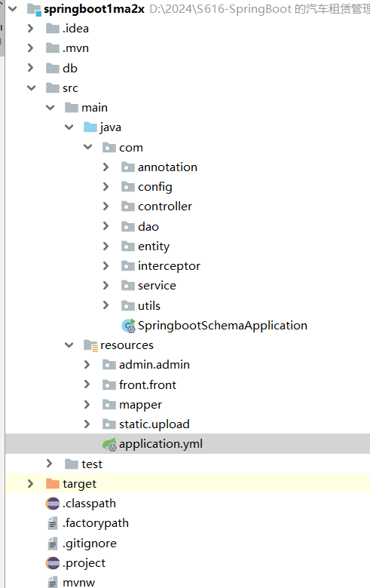Expand the entity package chevron
Image resolution: width=370 pixels, height=588 pixels.
[x=105, y=246]
